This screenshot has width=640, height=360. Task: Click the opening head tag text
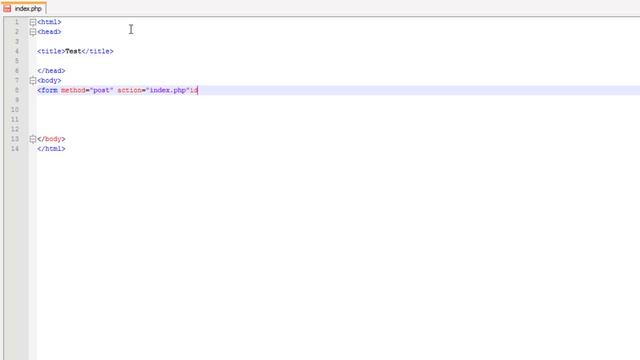pyautogui.click(x=49, y=32)
